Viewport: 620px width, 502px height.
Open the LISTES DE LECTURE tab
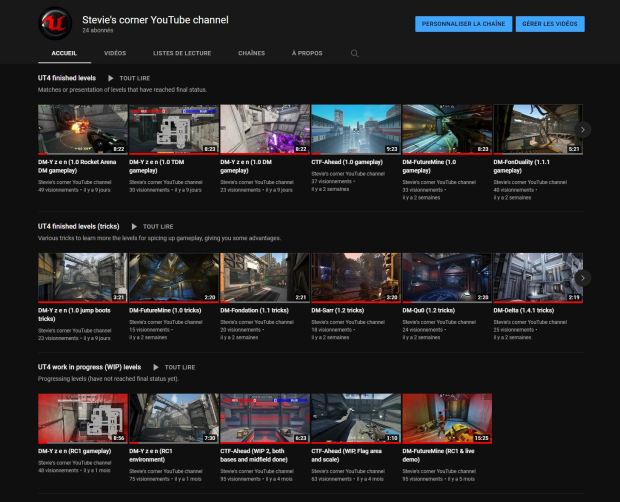pyautogui.click(x=182, y=53)
